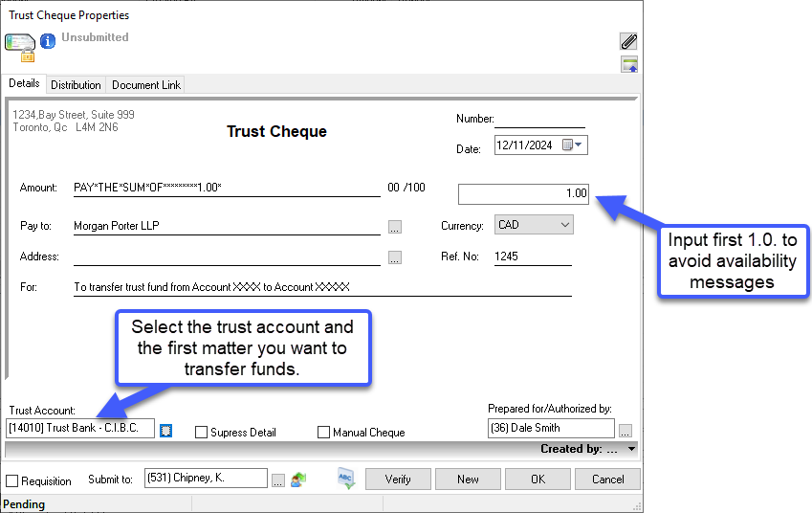Click the Prepared for/Authorized by ellipsis button

(x=625, y=430)
